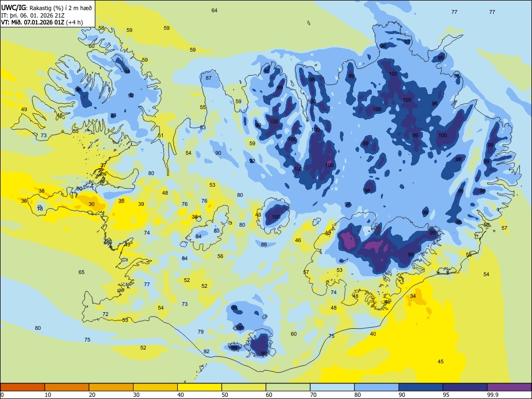Pick the pale green 60–70 legend segment
This screenshot has height=399, width=532.
pyautogui.click(x=288, y=387)
